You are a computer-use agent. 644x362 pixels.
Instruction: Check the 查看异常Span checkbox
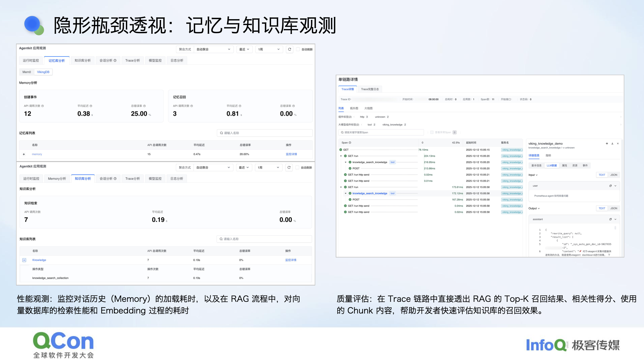click(432, 132)
